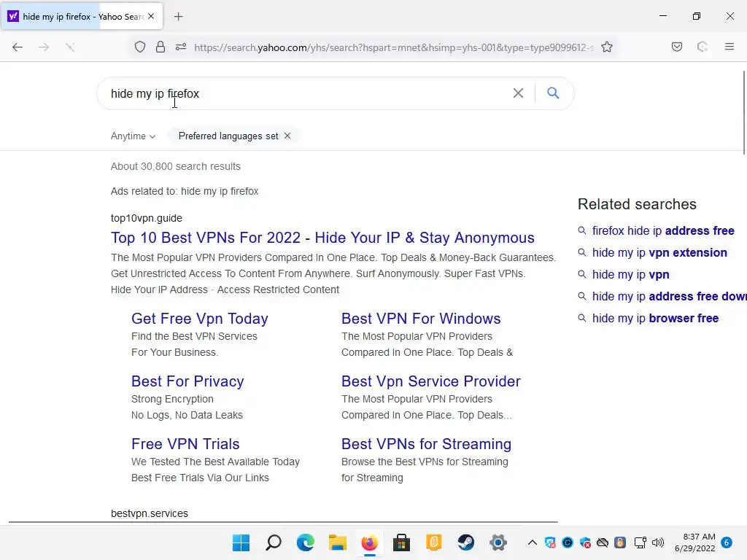View site security padlock info
747x560 pixels.
click(160, 47)
